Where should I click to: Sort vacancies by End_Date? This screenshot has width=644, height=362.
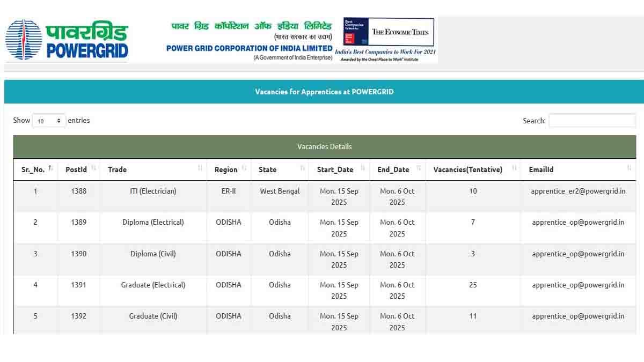[419, 169]
